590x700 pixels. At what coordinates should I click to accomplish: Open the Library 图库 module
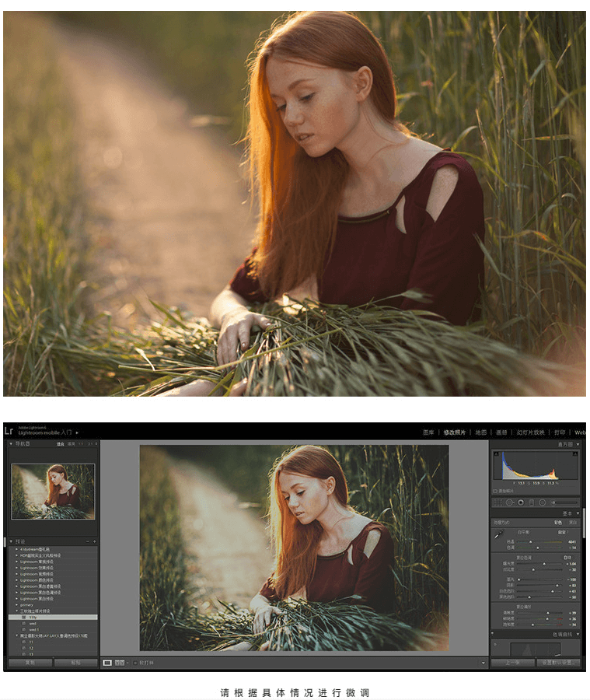point(428,432)
